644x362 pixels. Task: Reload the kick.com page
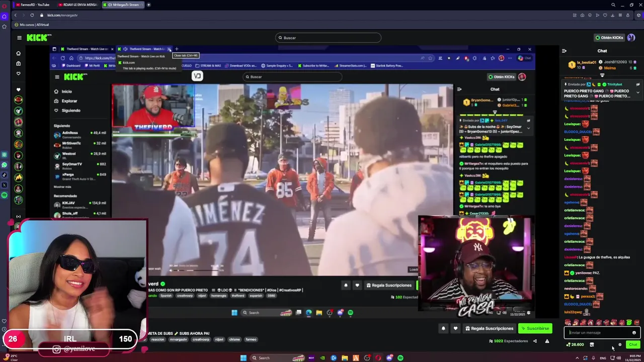pos(32,15)
